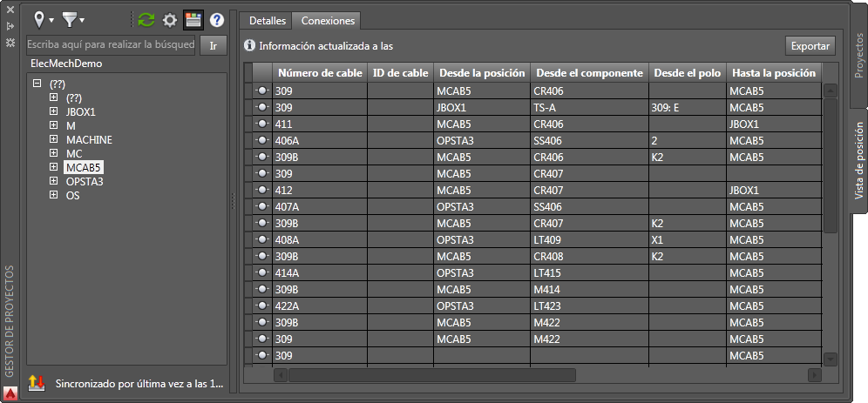
Task: Click the green refresh arrows icon
Action: pos(146,19)
